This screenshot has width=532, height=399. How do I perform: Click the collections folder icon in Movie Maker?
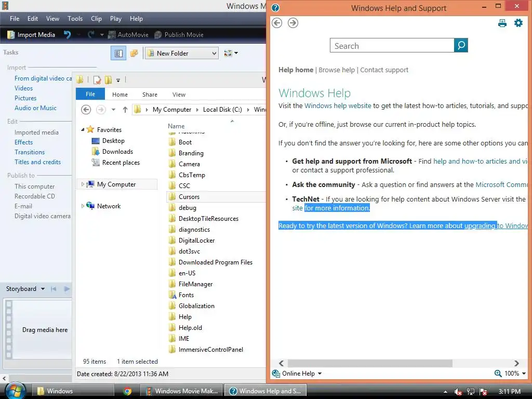tap(134, 54)
